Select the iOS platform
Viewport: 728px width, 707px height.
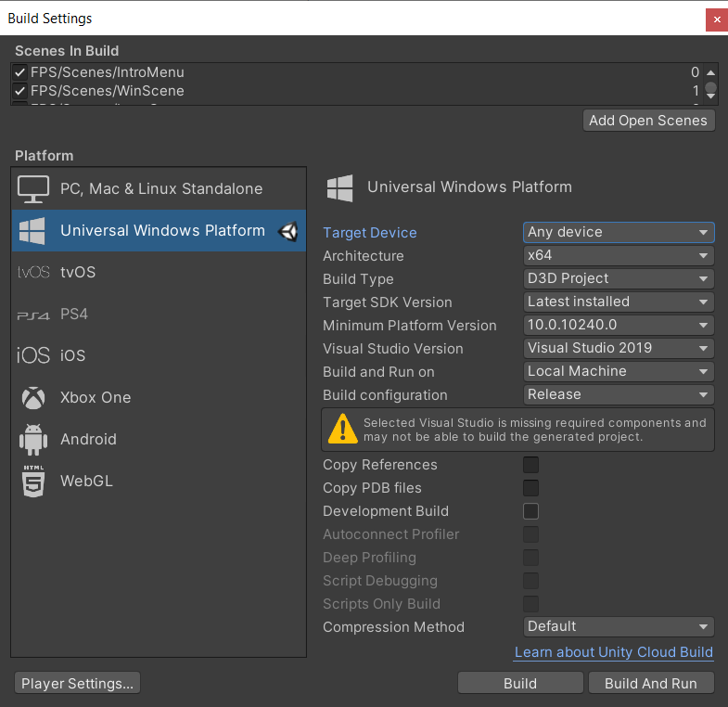click(159, 356)
